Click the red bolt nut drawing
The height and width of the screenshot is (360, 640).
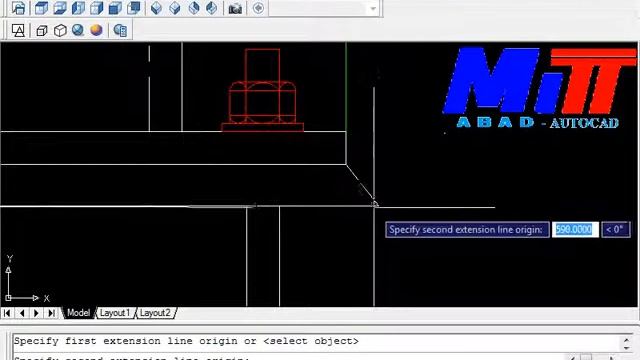(262, 90)
